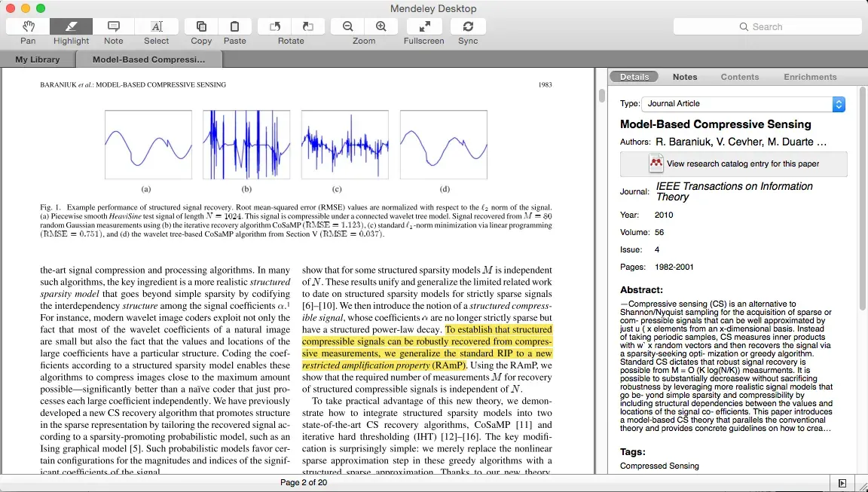868x492 pixels.
Task: Show the Contents tab
Action: pos(739,77)
